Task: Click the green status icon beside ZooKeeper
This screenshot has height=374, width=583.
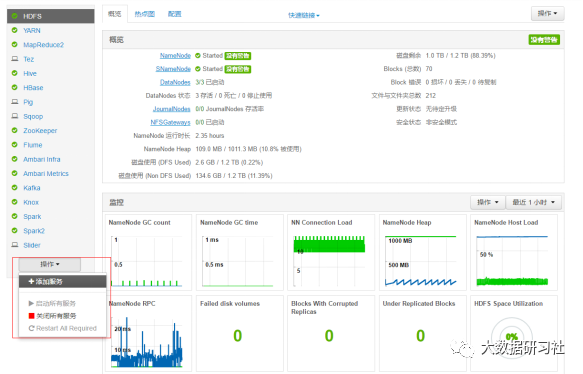Action: click(15, 130)
